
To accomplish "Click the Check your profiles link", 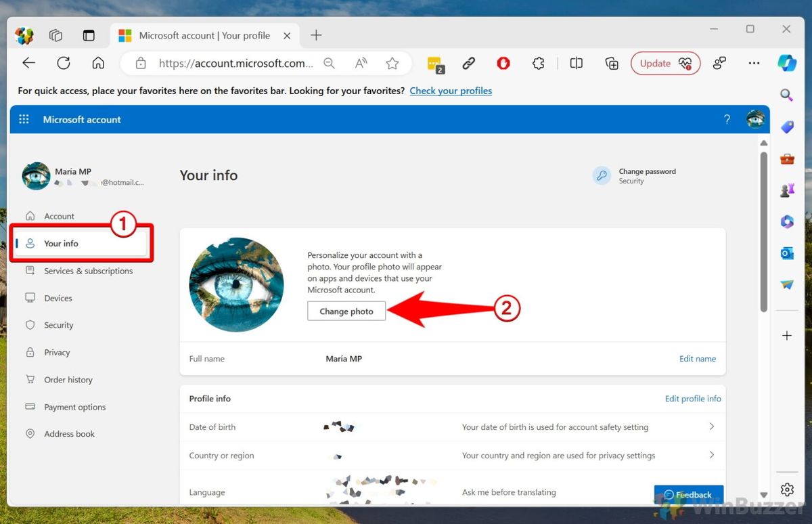I will pos(451,91).
